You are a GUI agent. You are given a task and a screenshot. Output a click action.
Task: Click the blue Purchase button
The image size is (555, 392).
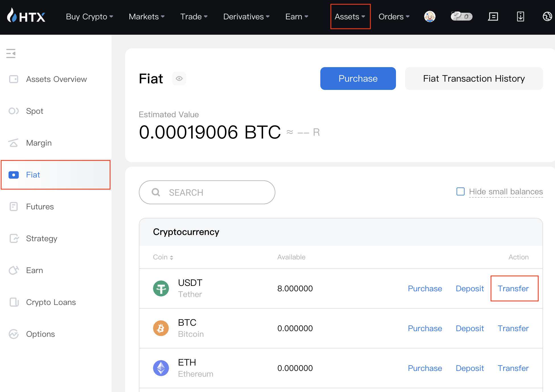(358, 79)
